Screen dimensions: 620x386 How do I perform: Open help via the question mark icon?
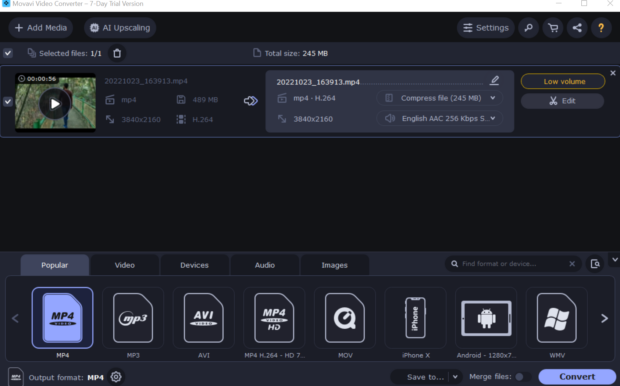pos(601,28)
